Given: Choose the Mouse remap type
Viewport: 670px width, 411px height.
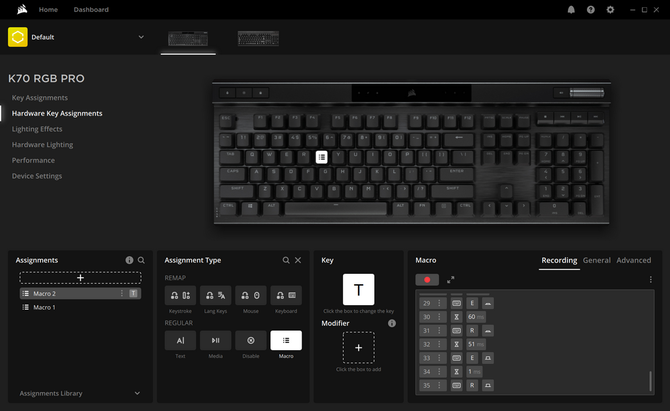Looking at the screenshot, I should pos(251,295).
